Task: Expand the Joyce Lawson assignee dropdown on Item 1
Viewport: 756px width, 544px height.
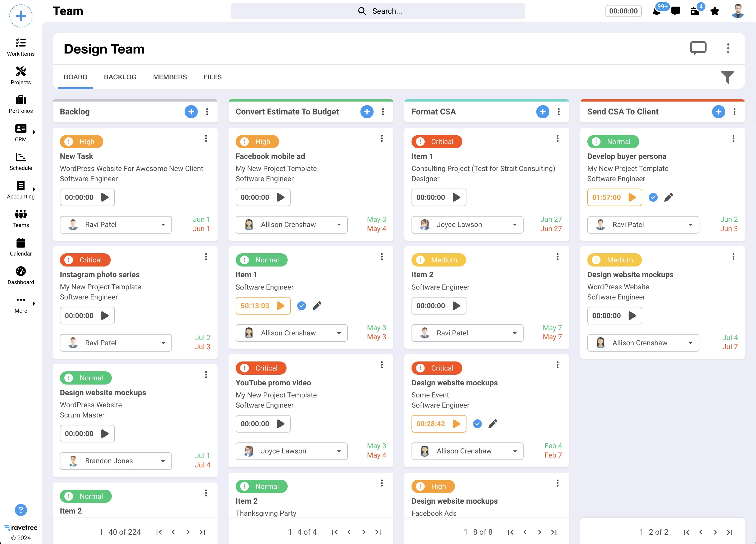Action: tap(515, 225)
